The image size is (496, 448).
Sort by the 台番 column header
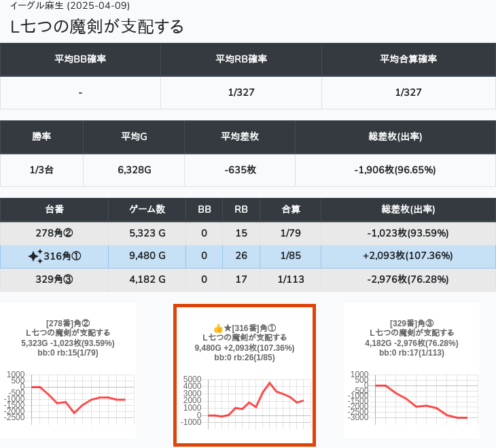(54, 210)
